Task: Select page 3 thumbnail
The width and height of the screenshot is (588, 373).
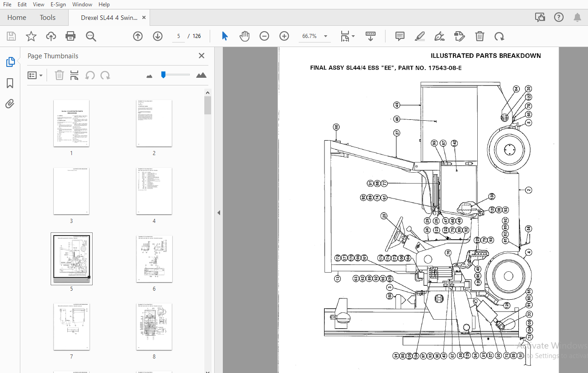Action: click(x=71, y=191)
